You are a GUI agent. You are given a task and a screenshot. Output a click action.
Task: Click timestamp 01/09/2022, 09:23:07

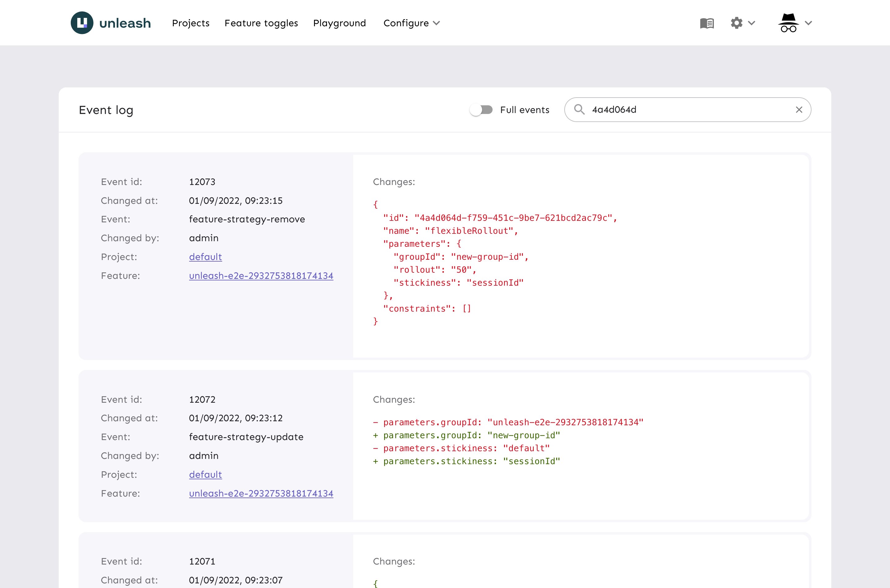coord(235,580)
